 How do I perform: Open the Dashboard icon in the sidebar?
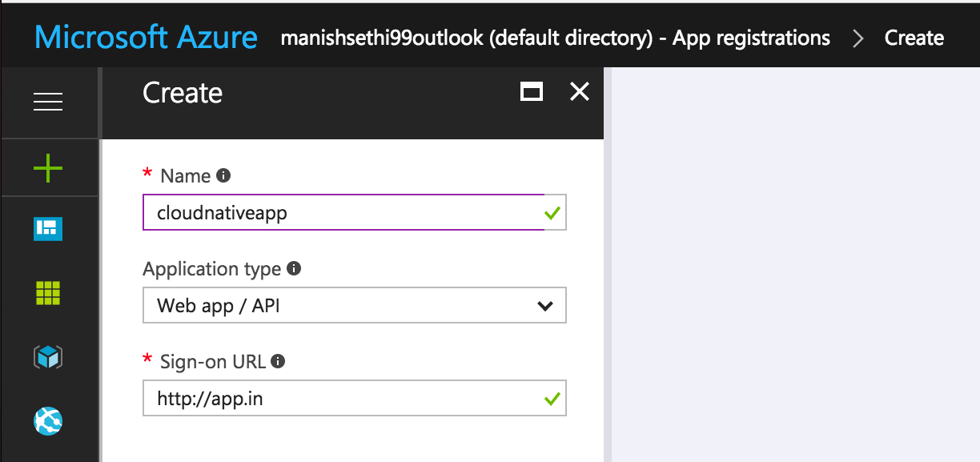[x=48, y=229]
